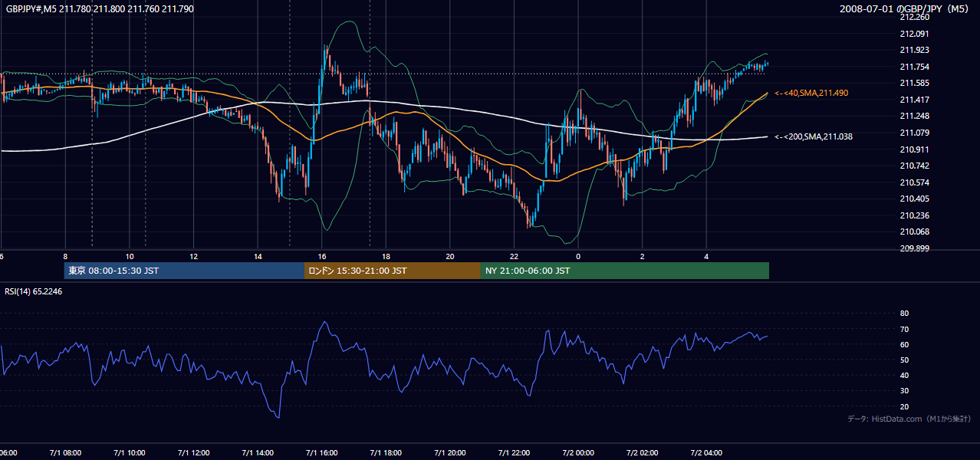Click price axis value 209.899
The height and width of the screenshot is (460, 980).
tap(914, 248)
